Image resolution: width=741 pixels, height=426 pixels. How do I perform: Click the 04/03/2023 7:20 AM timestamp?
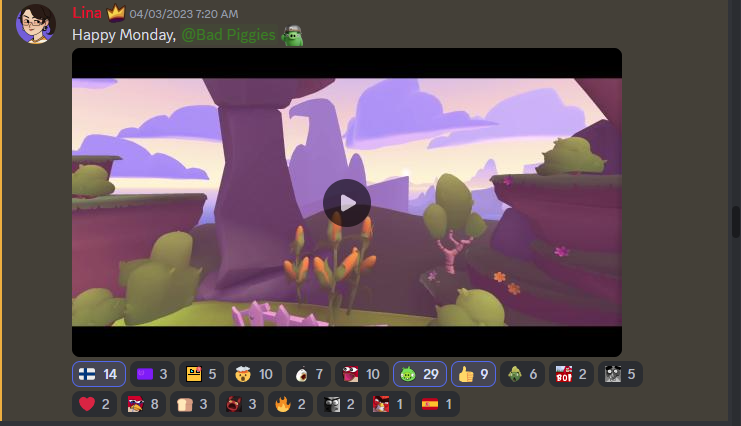point(184,14)
